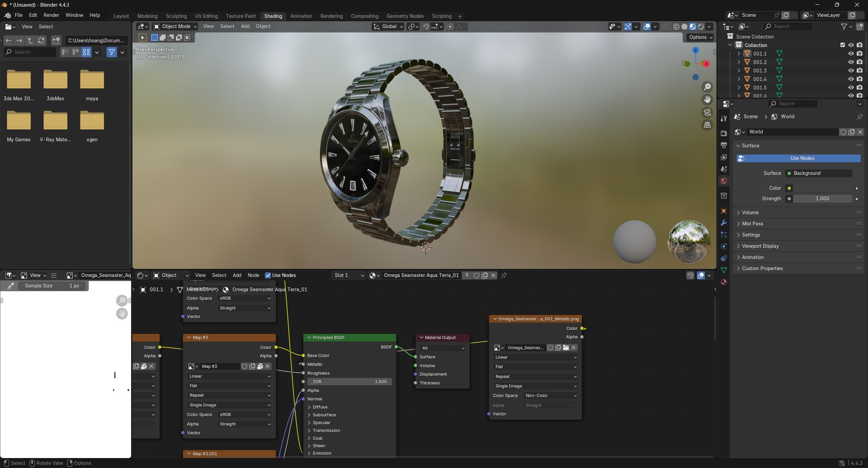Click new collection icon in outliner

860,27
